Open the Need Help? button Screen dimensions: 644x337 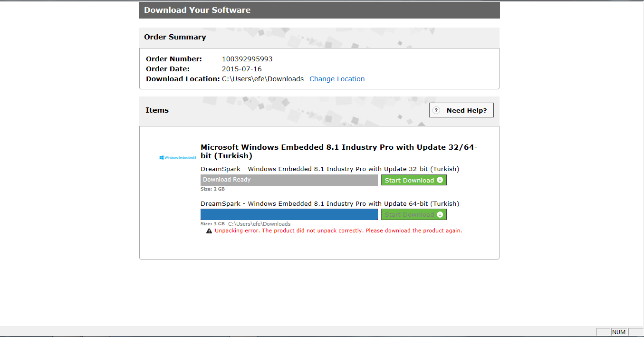461,110
